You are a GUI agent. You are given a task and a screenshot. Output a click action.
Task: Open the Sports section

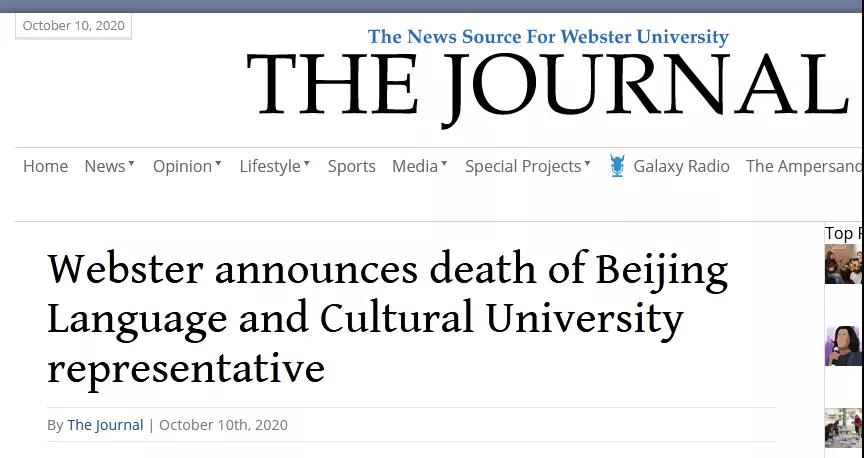tap(352, 166)
